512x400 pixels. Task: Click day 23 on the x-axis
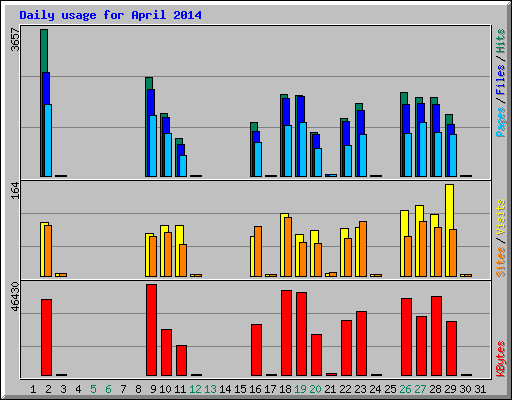(360, 389)
